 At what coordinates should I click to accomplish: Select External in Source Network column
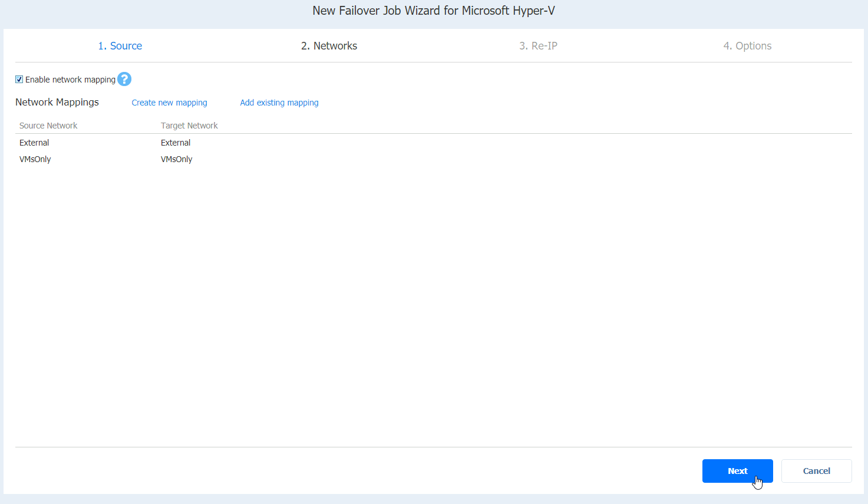(34, 143)
